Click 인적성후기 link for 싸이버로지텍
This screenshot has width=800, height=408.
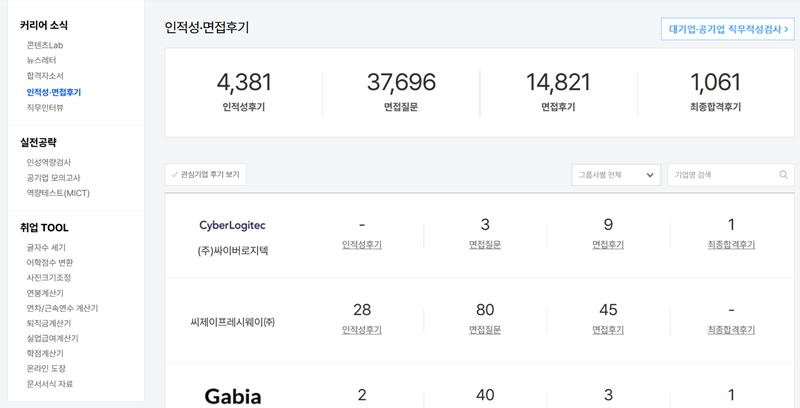pos(362,245)
